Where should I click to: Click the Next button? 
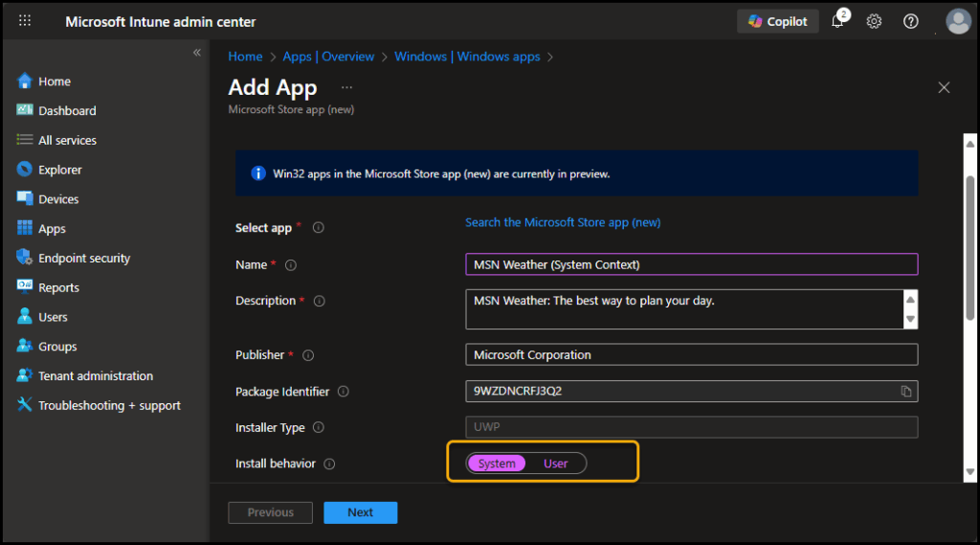tap(360, 512)
